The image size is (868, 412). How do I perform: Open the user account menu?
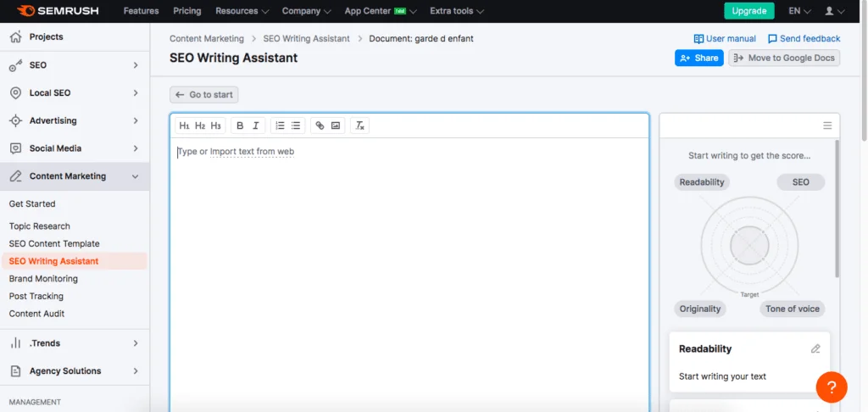835,11
